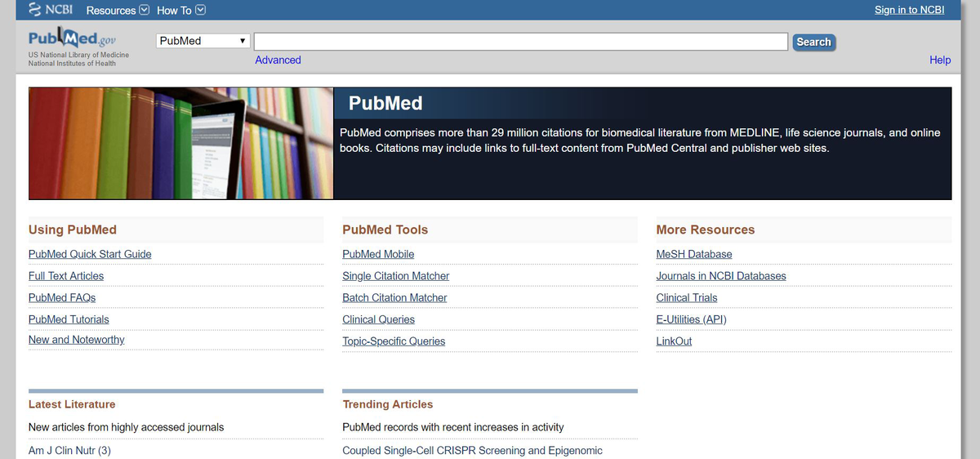
Task: Open the Help link
Action: [x=940, y=60]
